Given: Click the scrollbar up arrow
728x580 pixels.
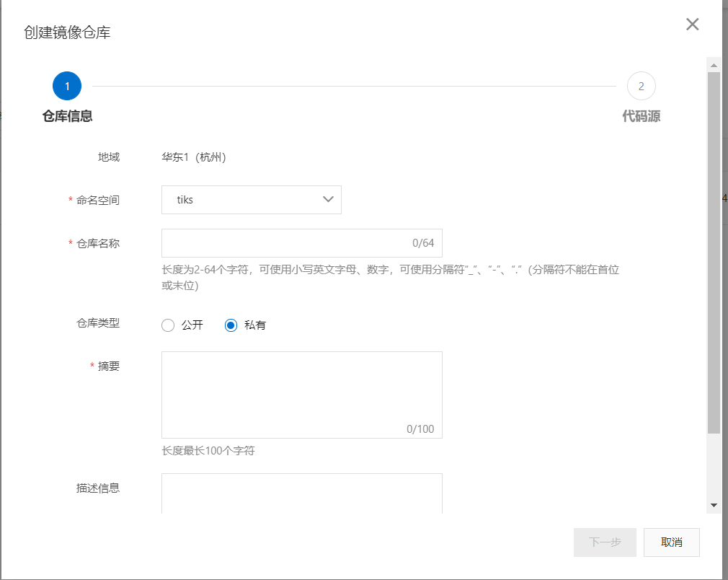Looking at the screenshot, I should pos(714,66).
